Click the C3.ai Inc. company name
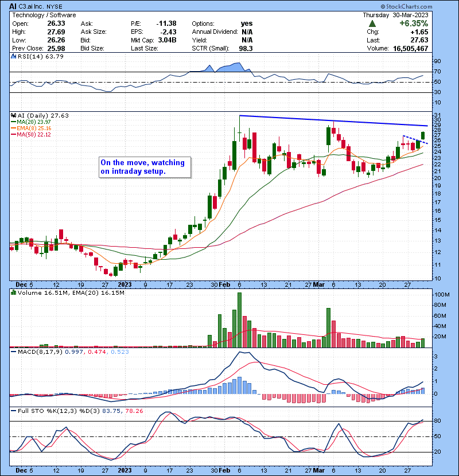 pos(32,6)
